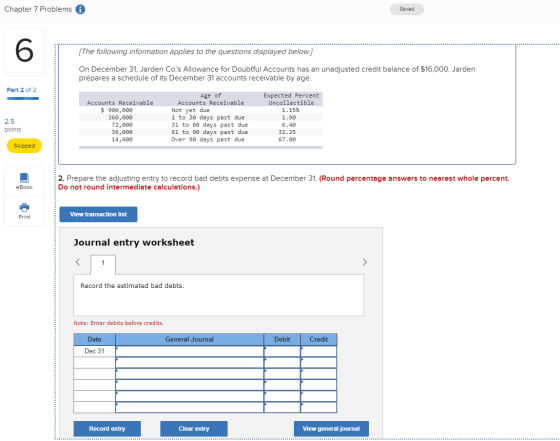Click first row Credit field
Viewport: 560px width, 441px height.
click(319, 351)
